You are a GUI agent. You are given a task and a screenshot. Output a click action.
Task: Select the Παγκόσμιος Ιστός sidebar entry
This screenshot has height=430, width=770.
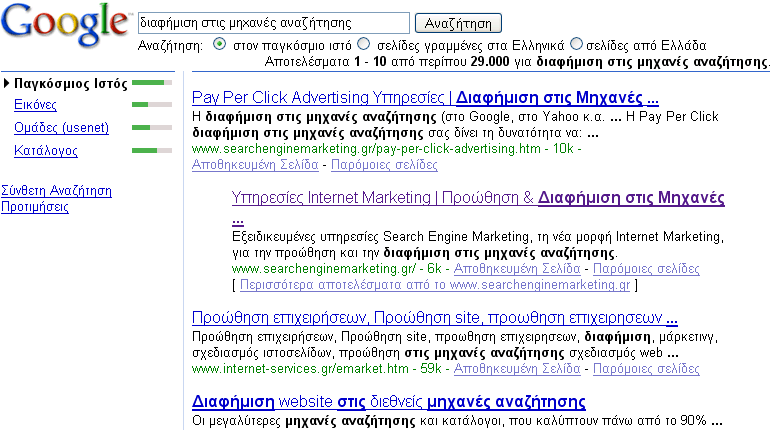click(71, 83)
